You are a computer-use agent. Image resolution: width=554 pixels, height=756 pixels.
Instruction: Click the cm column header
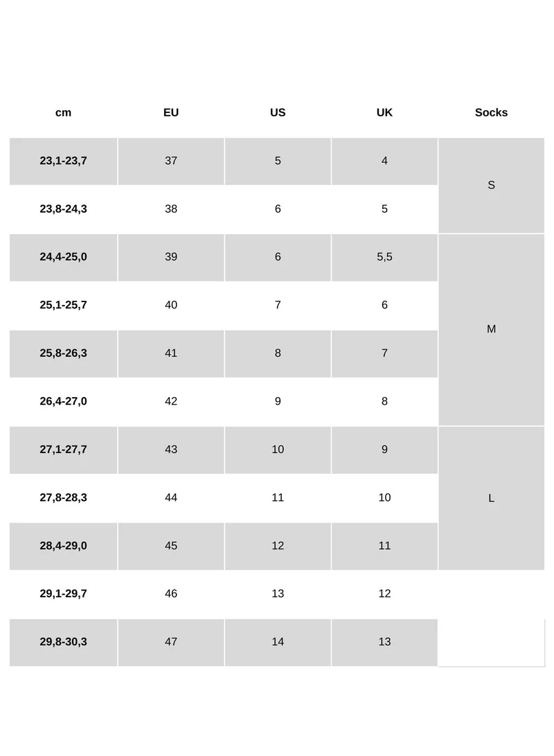(x=63, y=112)
